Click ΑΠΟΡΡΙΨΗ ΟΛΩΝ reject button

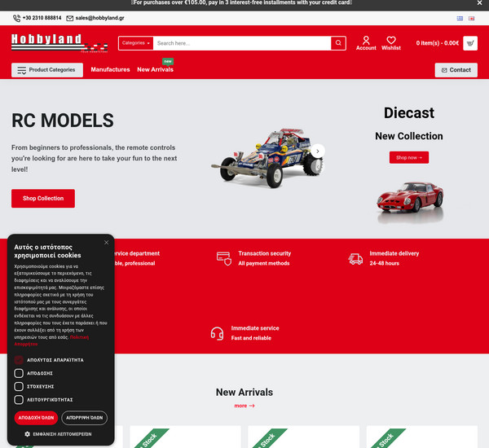85,418
